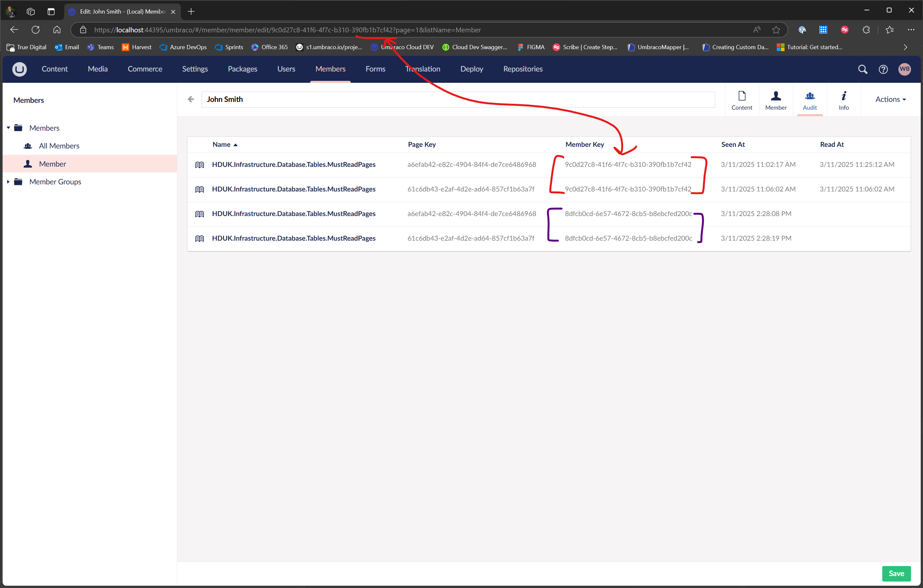Open the Member app tab

pos(776,100)
